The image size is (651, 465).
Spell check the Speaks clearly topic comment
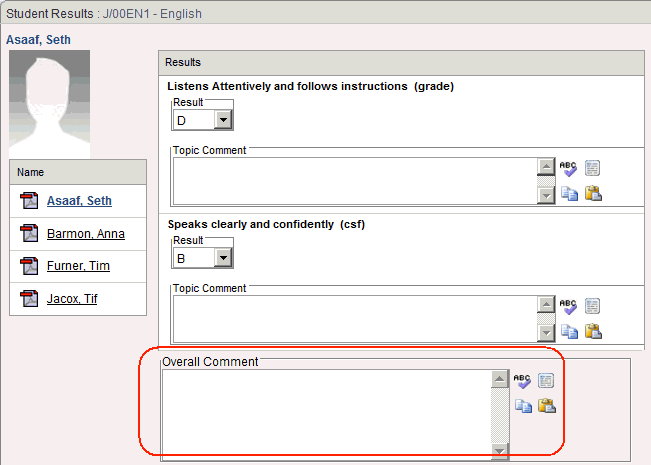tap(568, 306)
